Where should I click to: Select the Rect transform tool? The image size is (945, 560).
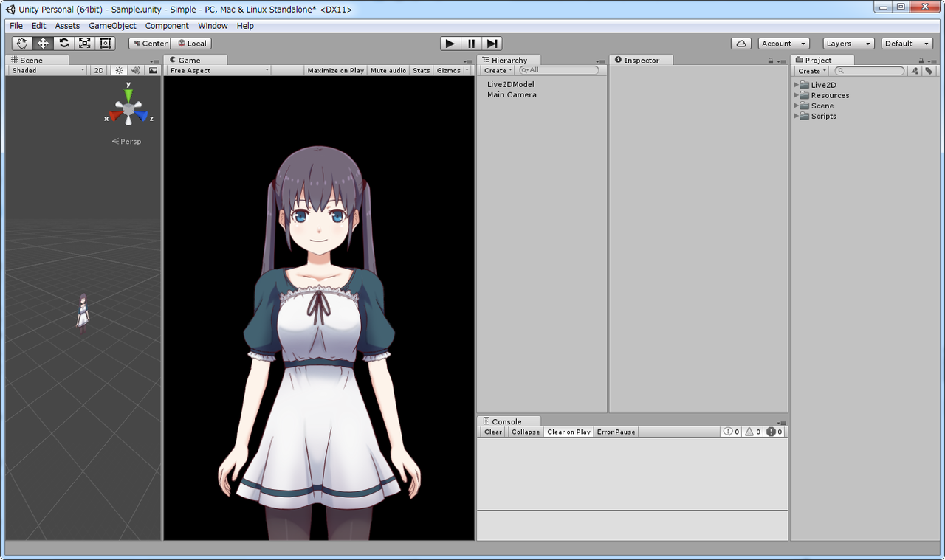[x=105, y=43]
